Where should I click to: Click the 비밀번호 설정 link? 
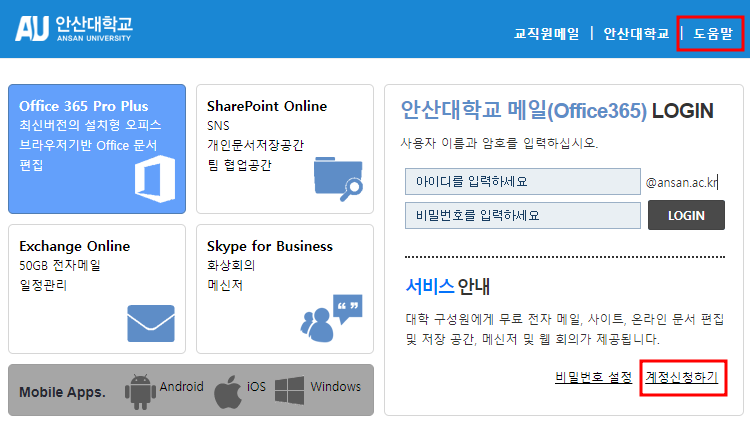pyautogui.click(x=594, y=377)
